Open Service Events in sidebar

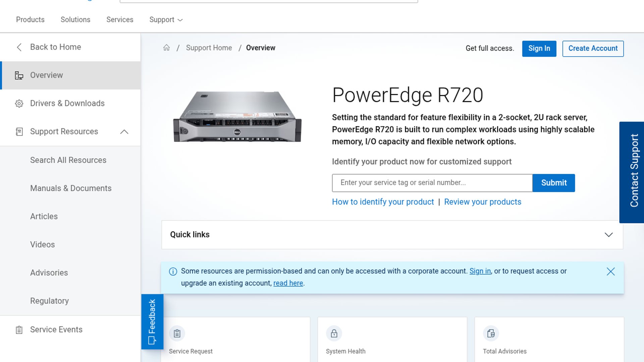(70, 330)
